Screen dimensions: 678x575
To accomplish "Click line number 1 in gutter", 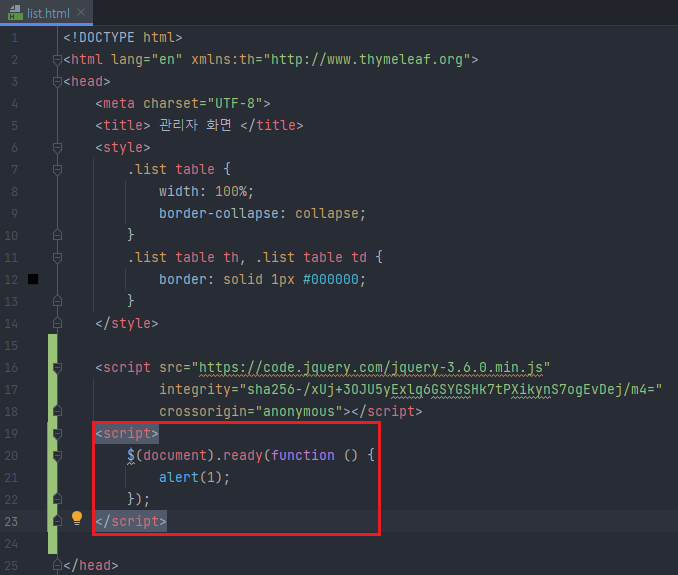I will (14, 38).
